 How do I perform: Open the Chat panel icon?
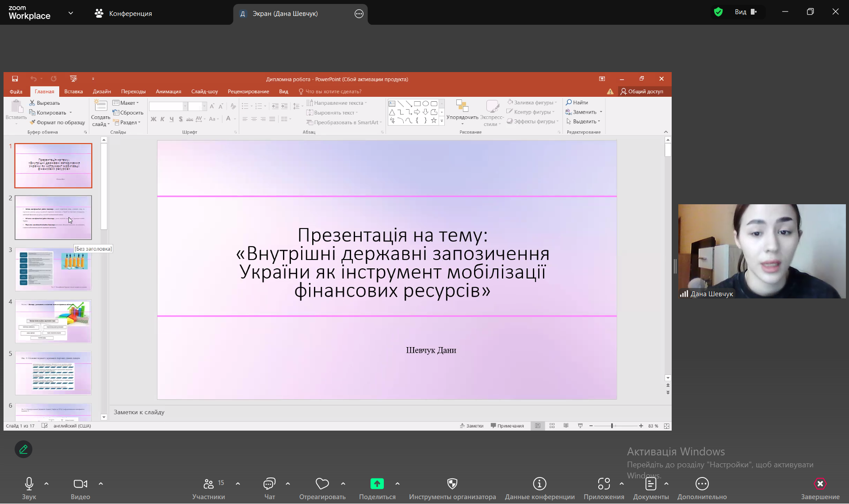point(269,484)
